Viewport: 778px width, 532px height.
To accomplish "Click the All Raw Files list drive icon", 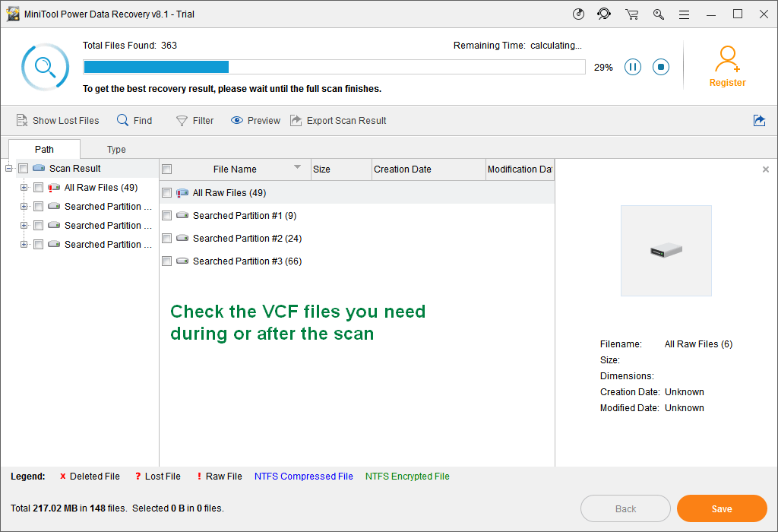I will tap(182, 192).
